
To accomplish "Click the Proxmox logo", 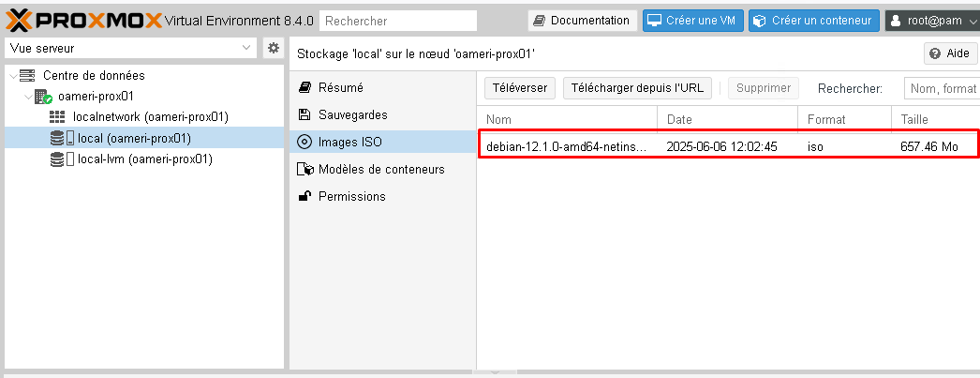I will coord(84,21).
